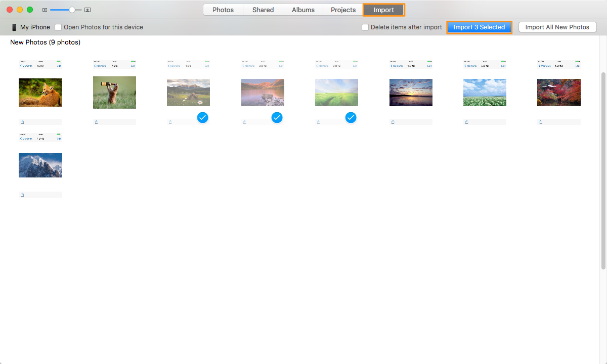Click the share icon under the Japanese garden photo
The height and width of the screenshot is (364, 607).
click(x=540, y=121)
